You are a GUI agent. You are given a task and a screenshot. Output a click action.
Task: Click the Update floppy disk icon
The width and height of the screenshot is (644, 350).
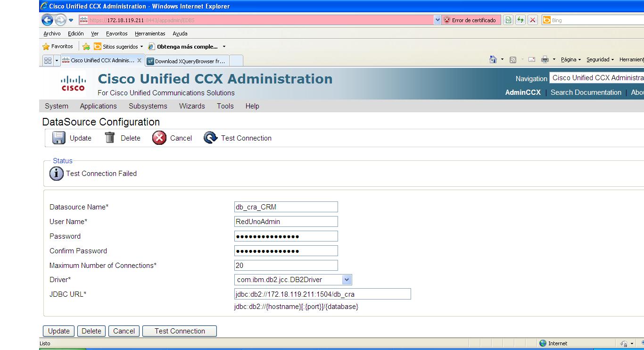coord(59,138)
